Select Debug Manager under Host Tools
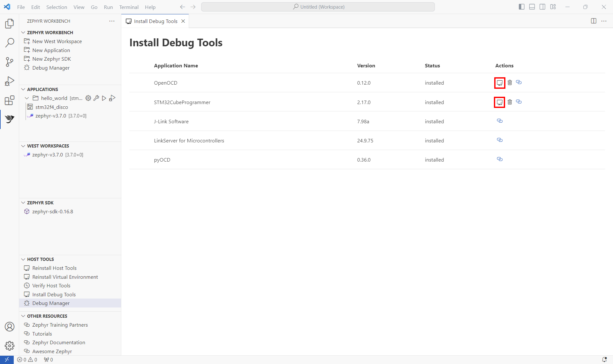The width and height of the screenshot is (613, 364). coord(50,303)
